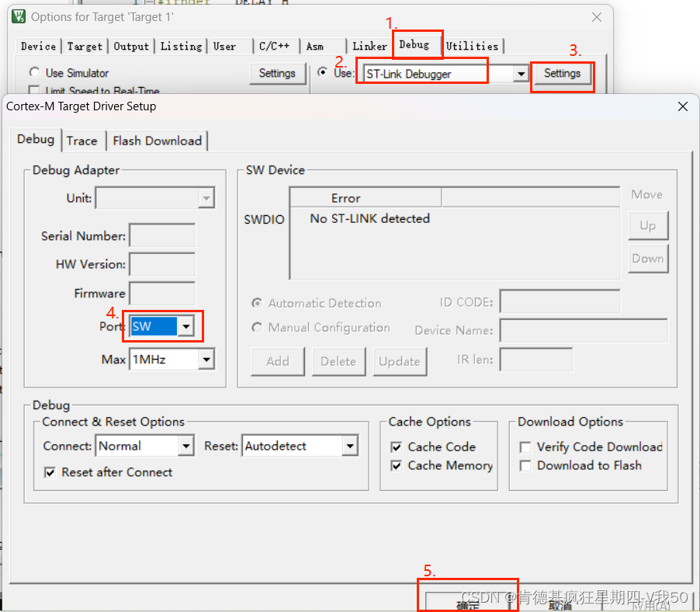Click the Delete device button

tap(338, 361)
